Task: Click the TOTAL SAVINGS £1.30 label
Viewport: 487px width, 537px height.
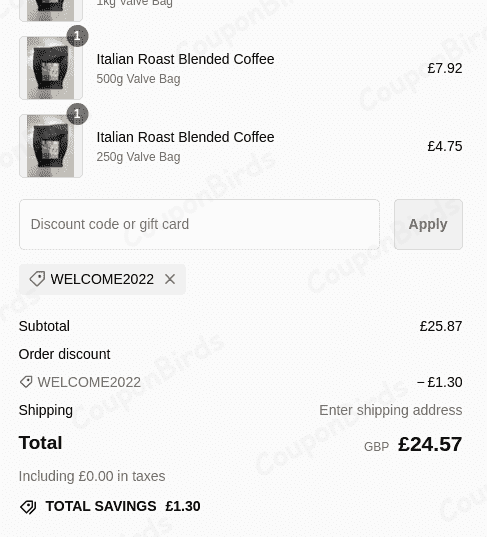Action: pyautogui.click(x=123, y=506)
